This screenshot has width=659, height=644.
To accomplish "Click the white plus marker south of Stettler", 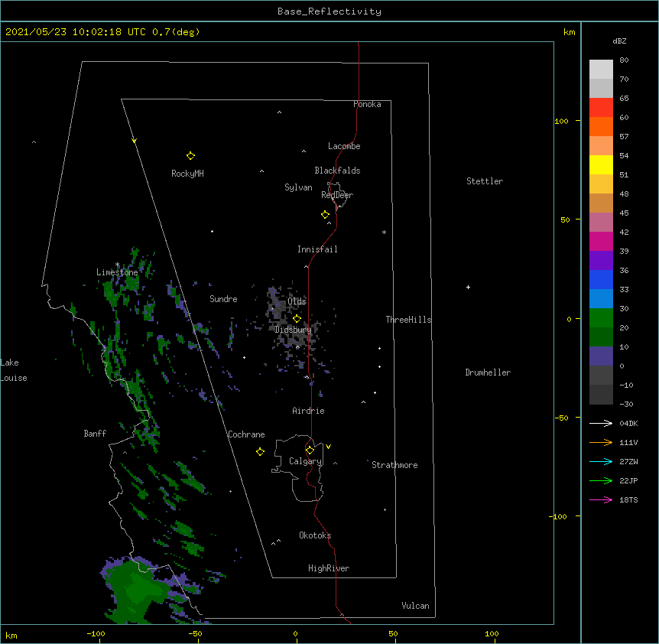I will click(x=468, y=287).
